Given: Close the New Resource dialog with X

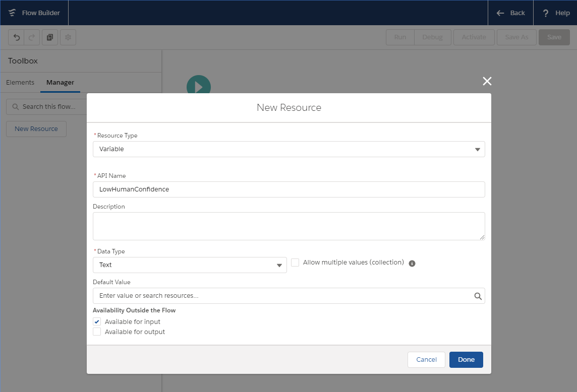Looking at the screenshot, I should [x=487, y=81].
